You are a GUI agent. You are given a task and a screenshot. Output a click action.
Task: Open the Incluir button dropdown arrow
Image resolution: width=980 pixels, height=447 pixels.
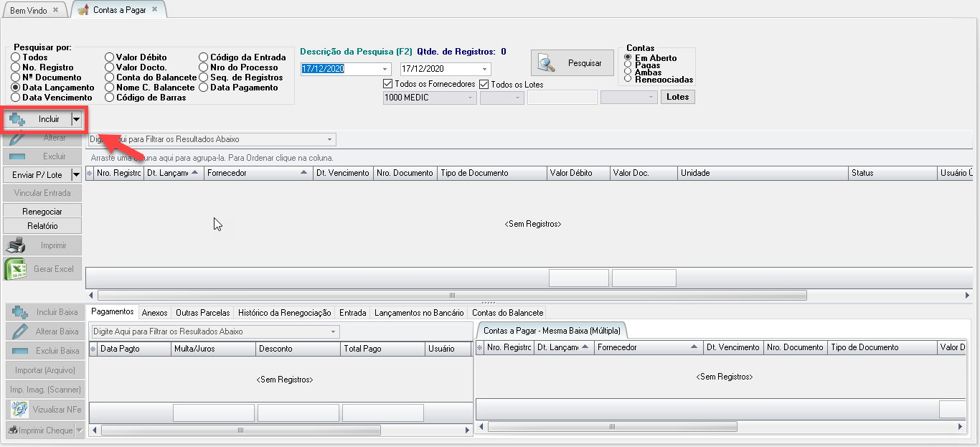[x=76, y=119]
